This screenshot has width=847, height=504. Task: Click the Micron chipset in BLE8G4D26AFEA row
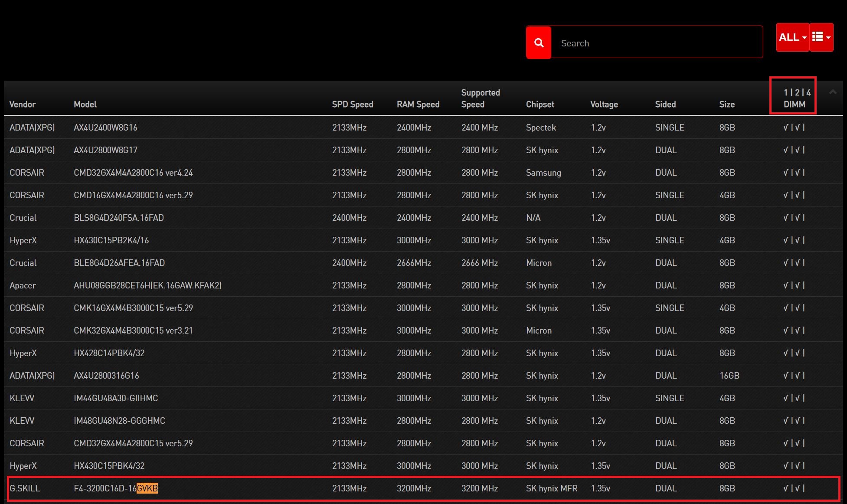539,263
